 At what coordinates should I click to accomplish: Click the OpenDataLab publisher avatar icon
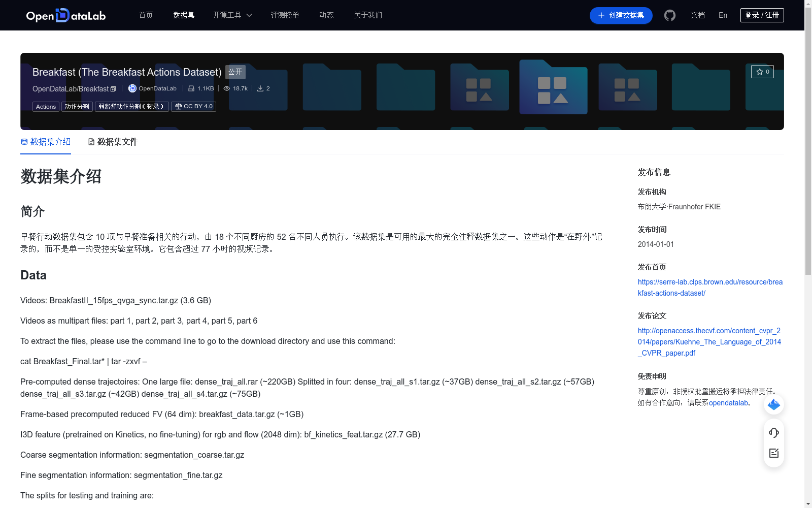point(132,88)
